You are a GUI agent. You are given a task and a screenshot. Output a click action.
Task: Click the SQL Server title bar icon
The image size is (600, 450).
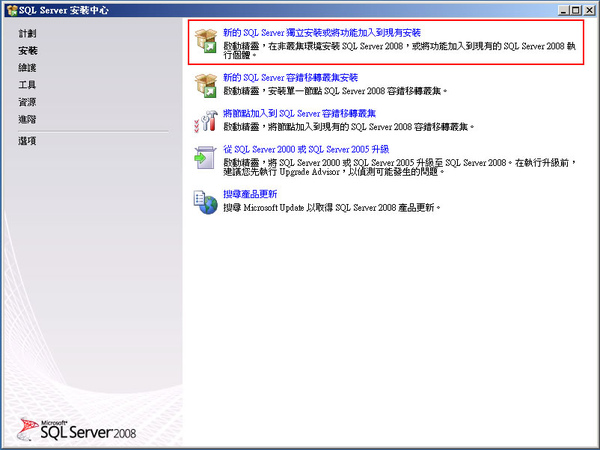click(x=12, y=10)
